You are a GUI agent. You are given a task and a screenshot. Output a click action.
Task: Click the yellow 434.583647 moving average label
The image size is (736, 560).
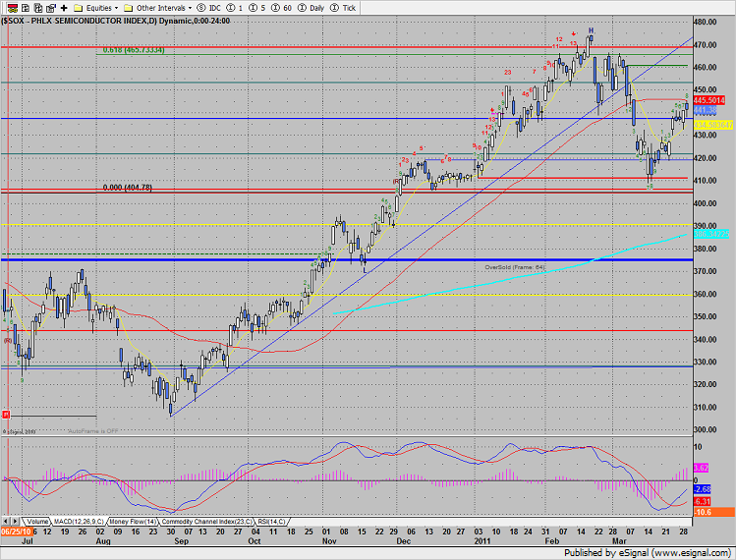pyautogui.click(x=713, y=126)
